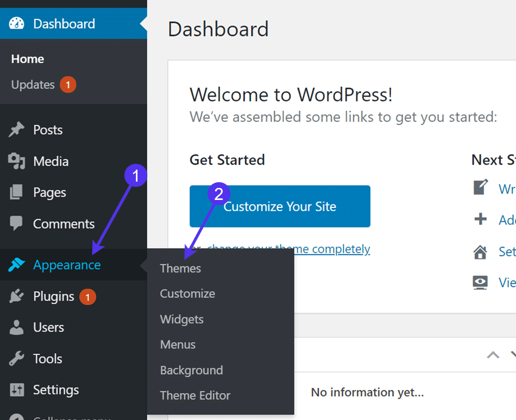Open Settings using the sliders icon

click(x=16, y=390)
